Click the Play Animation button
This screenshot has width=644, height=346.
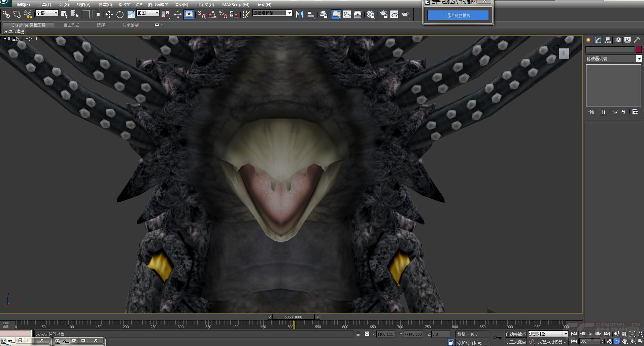pos(590,334)
